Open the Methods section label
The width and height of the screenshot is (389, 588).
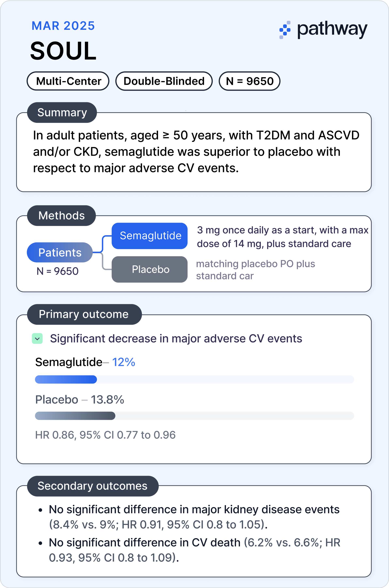pyautogui.click(x=61, y=216)
